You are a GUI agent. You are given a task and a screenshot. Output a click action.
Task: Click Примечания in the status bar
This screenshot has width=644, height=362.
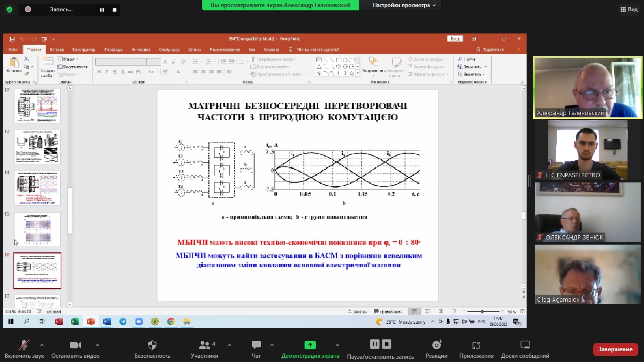tap(388, 312)
